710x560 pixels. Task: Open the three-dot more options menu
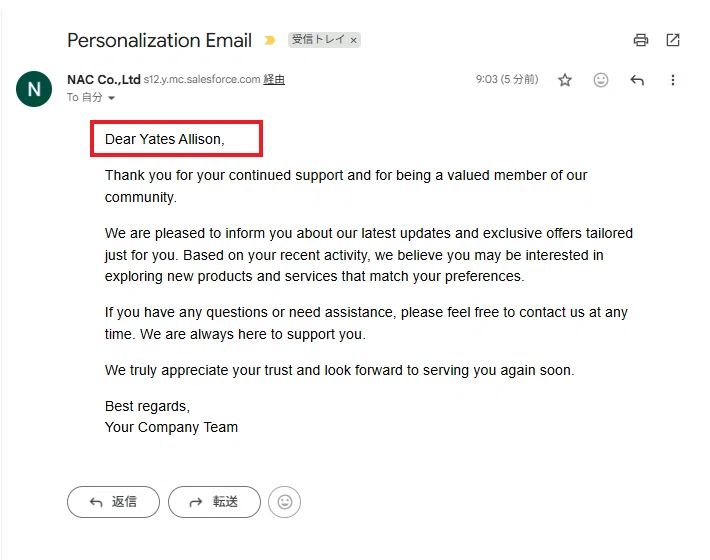(672, 80)
